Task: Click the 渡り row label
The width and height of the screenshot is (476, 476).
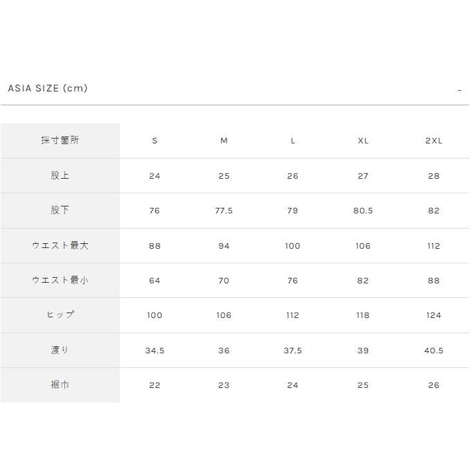Action: (60, 350)
